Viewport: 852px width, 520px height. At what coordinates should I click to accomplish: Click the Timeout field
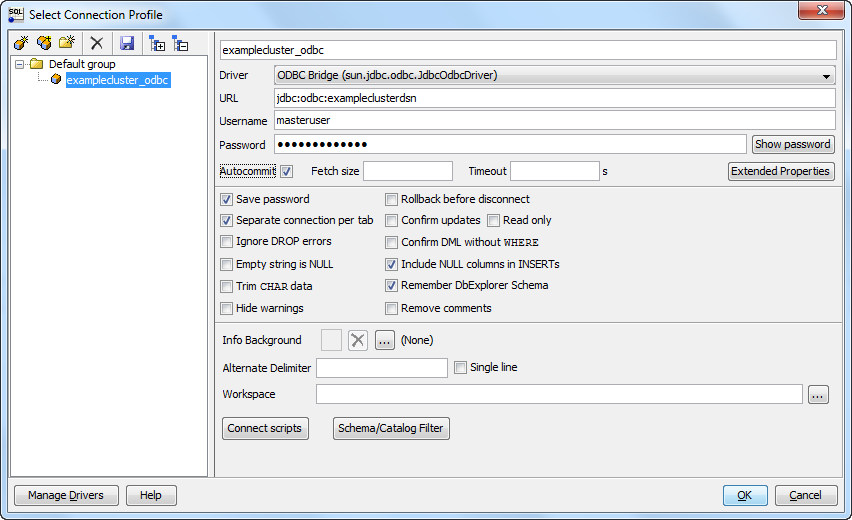coord(555,171)
